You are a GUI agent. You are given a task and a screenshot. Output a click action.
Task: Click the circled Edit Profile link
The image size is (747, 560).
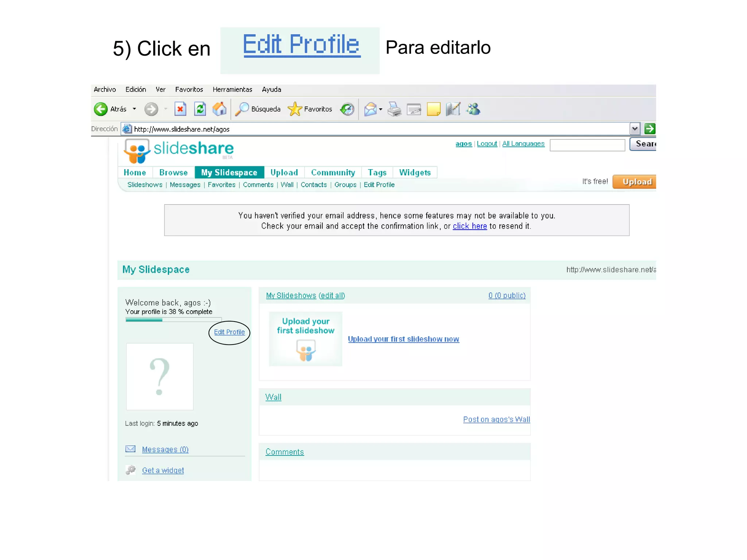point(229,332)
